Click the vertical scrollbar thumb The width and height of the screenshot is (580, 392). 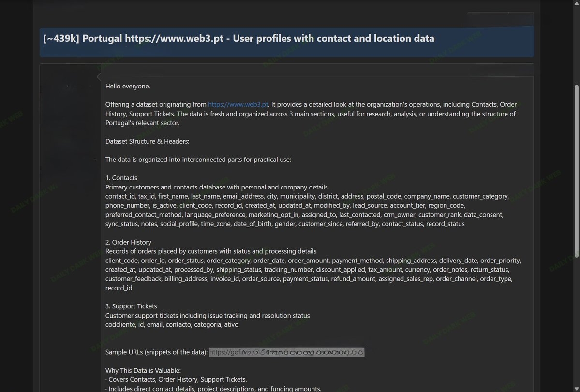coord(577,171)
